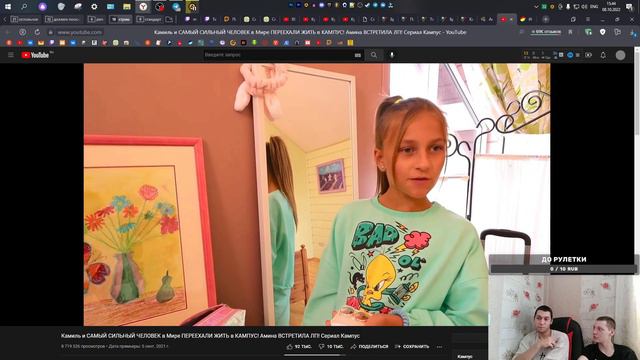Switch to Yandex Browser in the taskbar

pyautogui.click(x=143, y=7)
